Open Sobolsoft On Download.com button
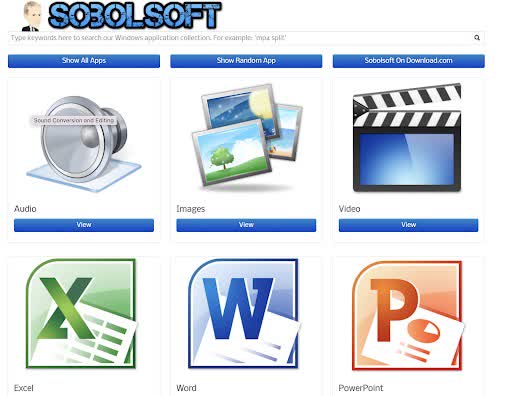Screen dimensions: 512x396 coord(409,61)
